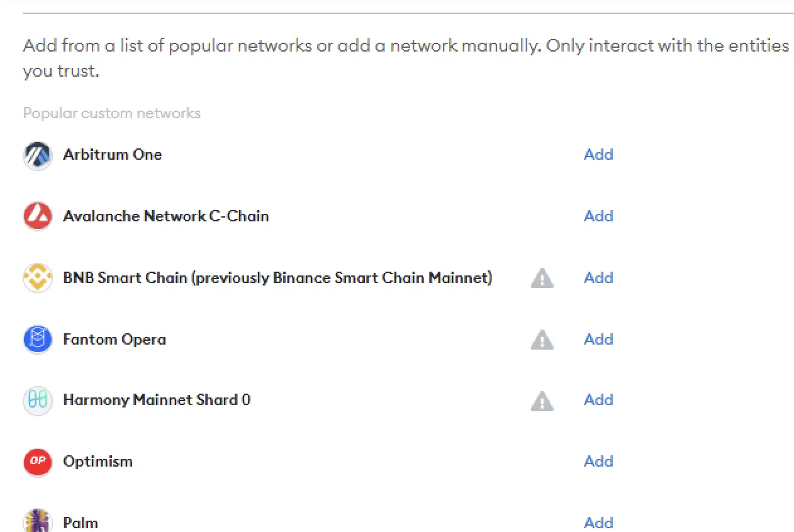794x532 pixels.
Task: Add the Avalanche Network C-Chain
Action: [x=598, y=216]
